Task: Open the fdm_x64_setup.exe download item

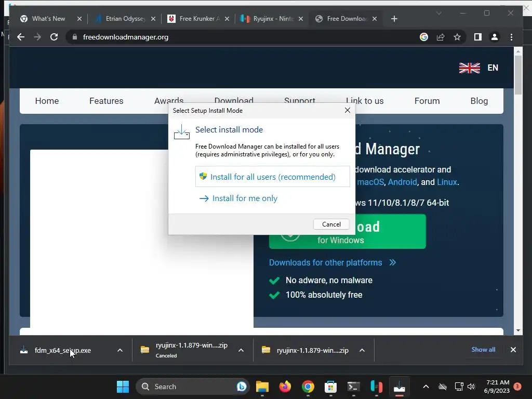Action: [63, 350]
